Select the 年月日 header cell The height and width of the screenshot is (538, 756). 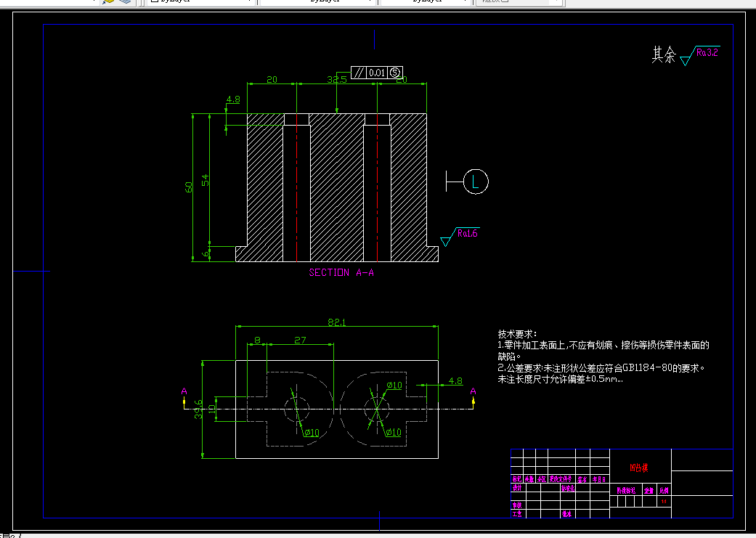coord(599,479)
